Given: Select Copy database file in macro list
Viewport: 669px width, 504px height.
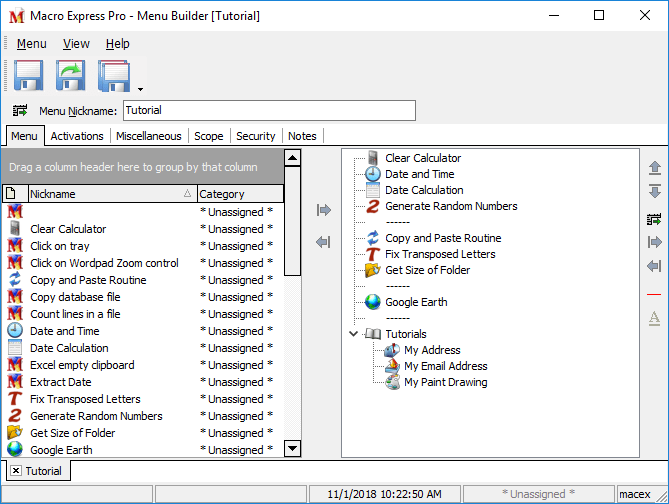Looking at the screenshot, I should 143,297.
